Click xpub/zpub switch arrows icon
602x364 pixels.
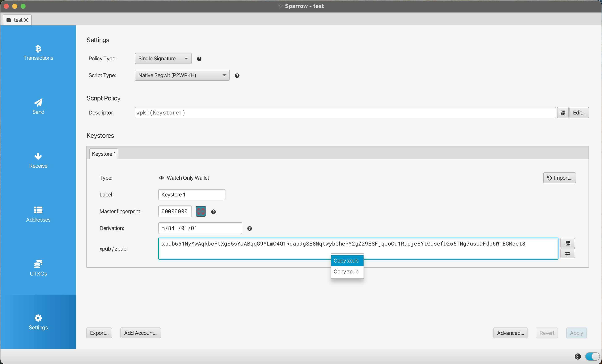[x=567, y=253]
